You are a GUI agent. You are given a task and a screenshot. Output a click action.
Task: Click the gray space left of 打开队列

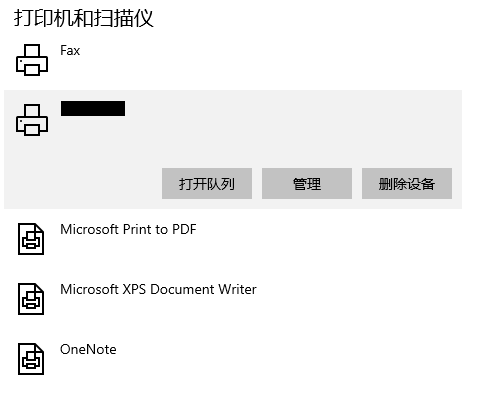[83, 184]
